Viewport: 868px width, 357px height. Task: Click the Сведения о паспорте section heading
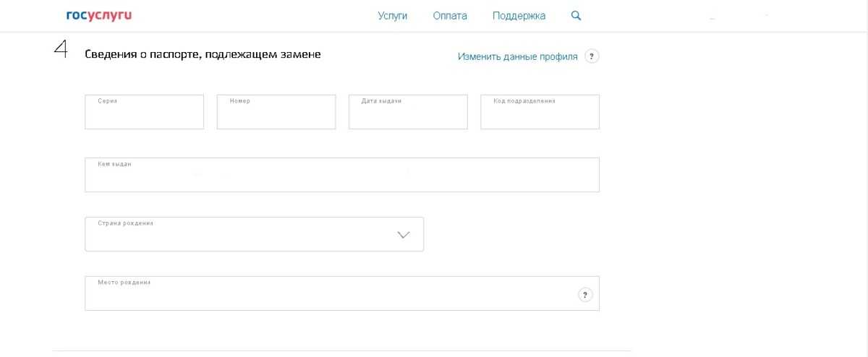(x=203, y=54)
